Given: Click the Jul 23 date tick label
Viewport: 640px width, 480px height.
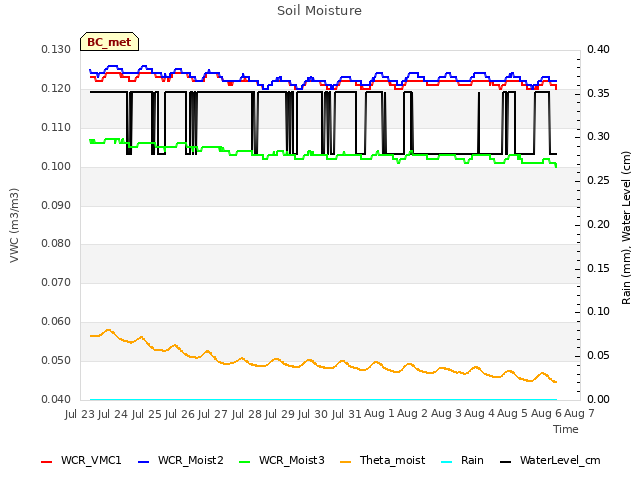Looking at the screenshot, I should pos(79,414).
